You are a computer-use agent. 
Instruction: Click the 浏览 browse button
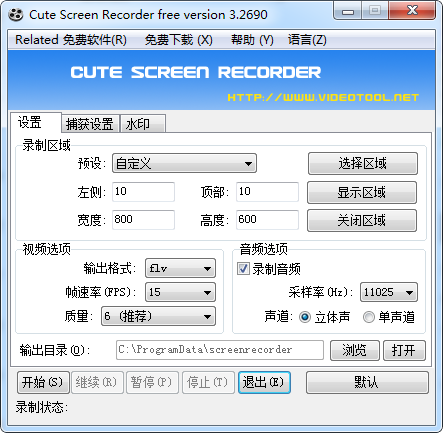point(355,350)
